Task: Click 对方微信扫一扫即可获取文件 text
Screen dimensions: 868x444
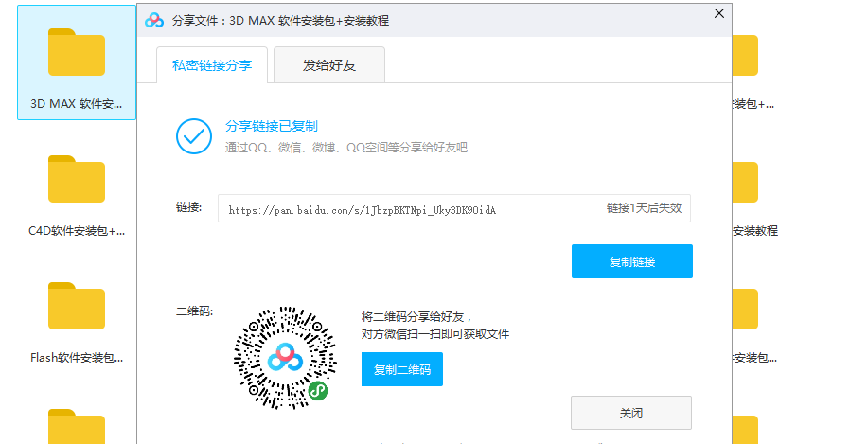Action: tap(435, 334)
